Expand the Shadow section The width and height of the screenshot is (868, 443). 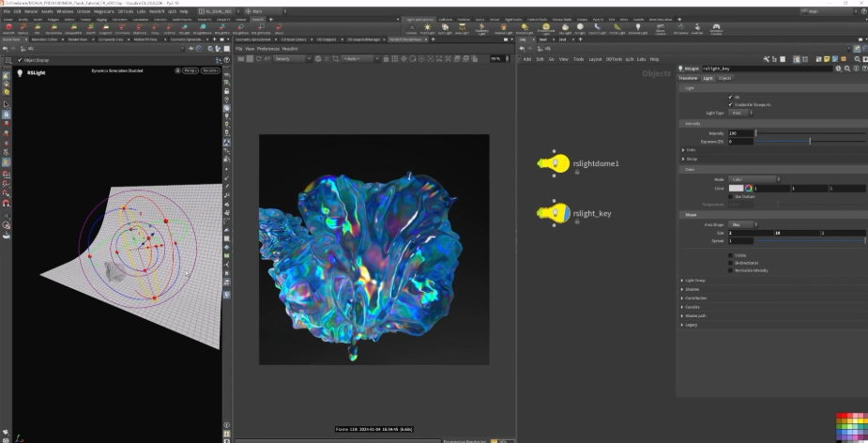(691, 289)
